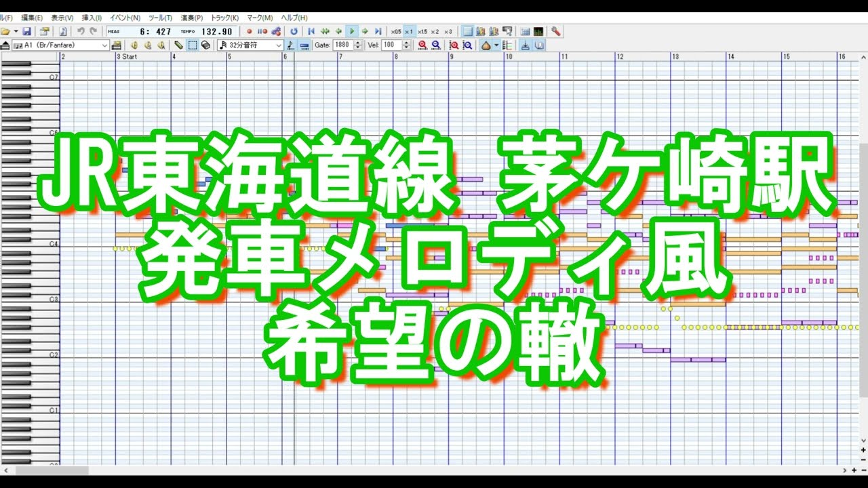Set playback speed to x3
This screenshot has height=488, width=868.
coord(448,31)
